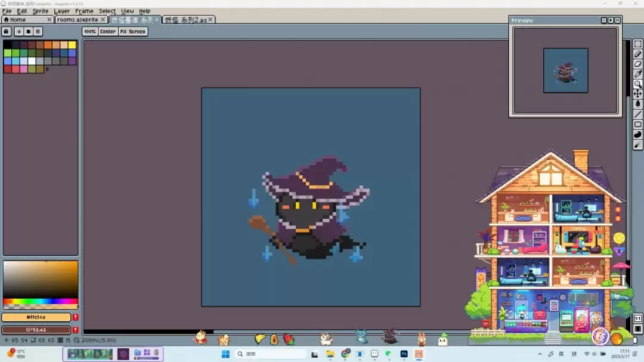The width and height of the screenshot is (644, 362).
Task: Pick the yellow palette swatch
Action: [72, 45]
